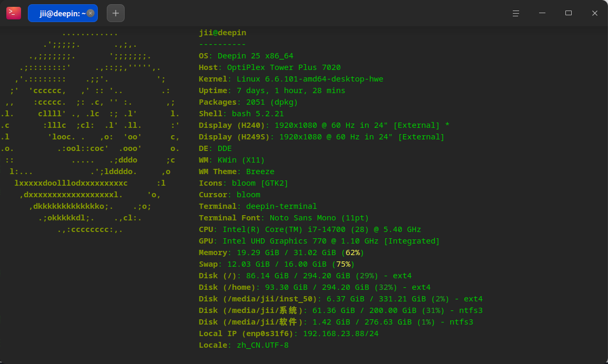Viewport: 608px width, 364px height.
Task: Click the Cursor line bloom
Action: point(229,195)
